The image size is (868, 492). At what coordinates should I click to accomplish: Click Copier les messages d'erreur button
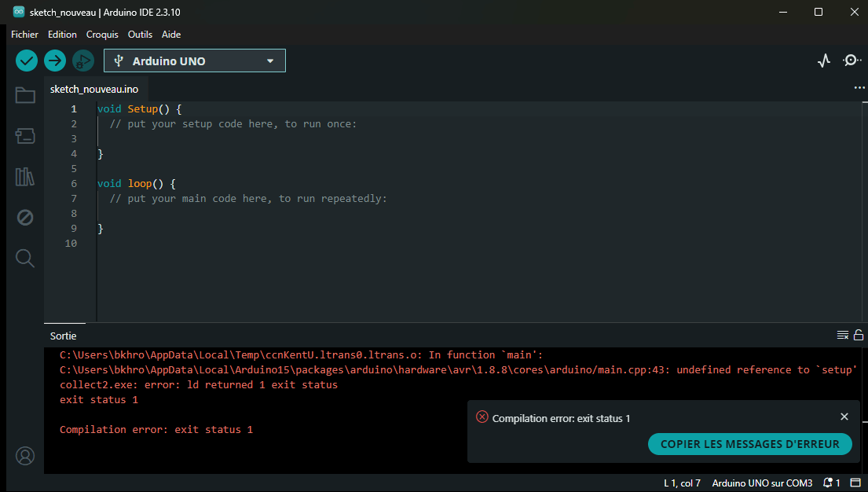tap(750, 444)
